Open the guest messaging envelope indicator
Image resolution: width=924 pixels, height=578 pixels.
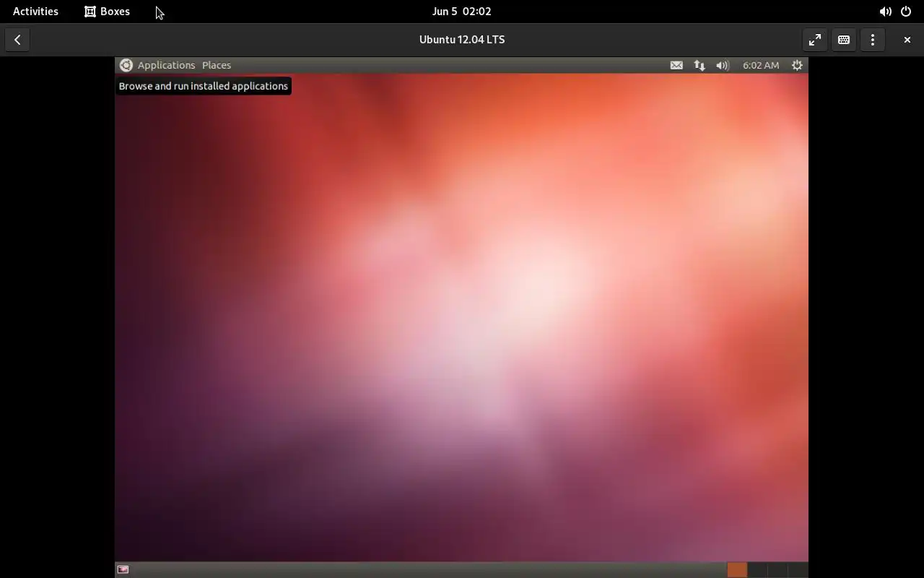[x=676, y=65]
